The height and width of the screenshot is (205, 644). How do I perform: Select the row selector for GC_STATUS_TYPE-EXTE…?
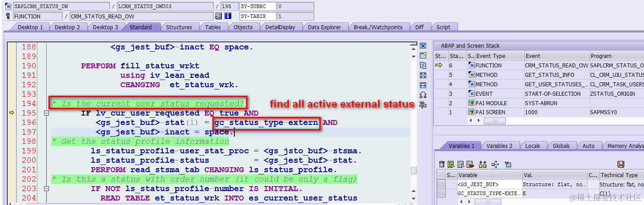(x=441, y=193)
